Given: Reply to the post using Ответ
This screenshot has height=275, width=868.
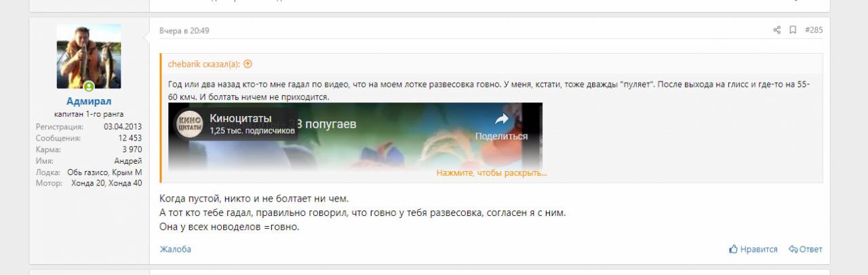Looking at the screenshot, I should (x=806, y=249).
